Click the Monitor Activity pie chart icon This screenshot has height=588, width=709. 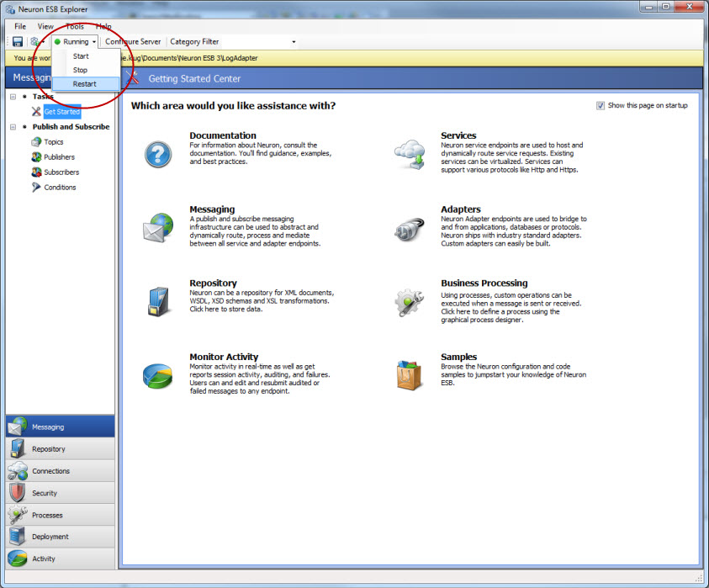[157, 374]
